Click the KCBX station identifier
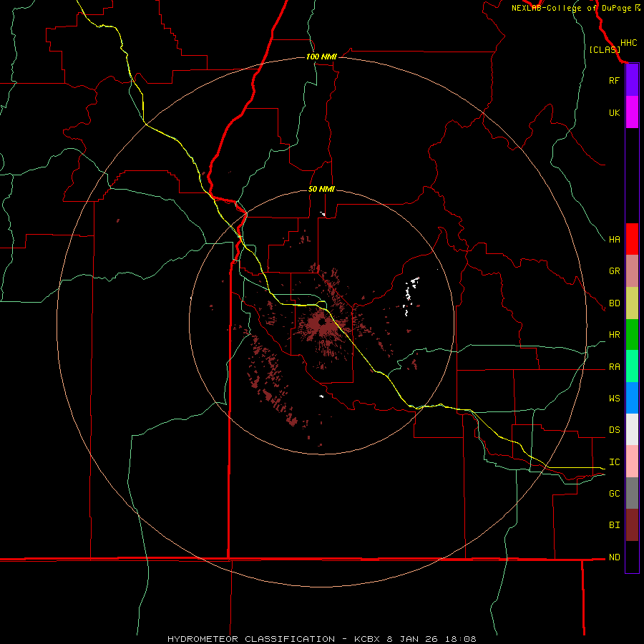The image size is (644, 644). [x=368, y=639]
